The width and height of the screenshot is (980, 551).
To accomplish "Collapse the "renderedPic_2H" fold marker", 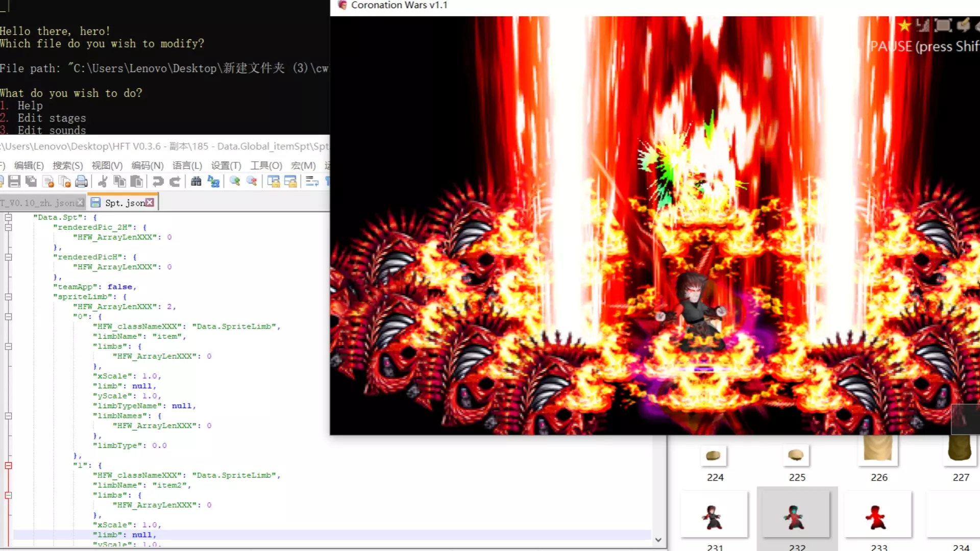I will 8,227.
